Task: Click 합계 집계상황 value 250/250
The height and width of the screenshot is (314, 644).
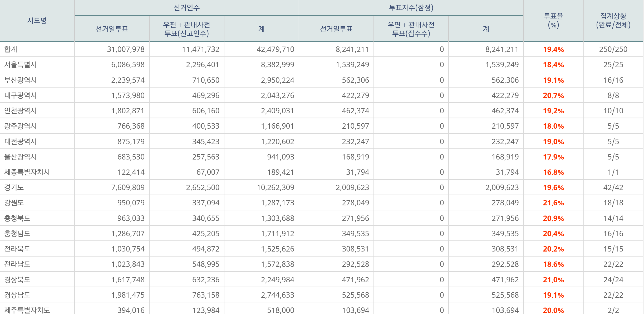Action: point(613,49)
